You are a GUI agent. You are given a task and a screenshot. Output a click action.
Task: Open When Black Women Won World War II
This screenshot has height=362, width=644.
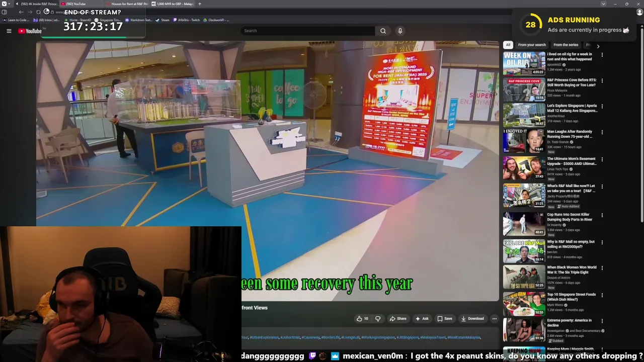(x=572, y=269)
